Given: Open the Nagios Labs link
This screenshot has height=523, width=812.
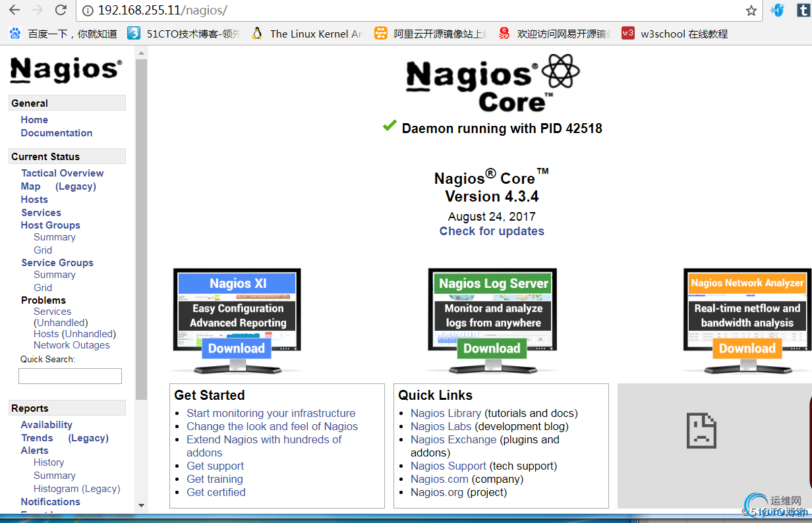Looking at the screenshot, I should pos(441,427).
